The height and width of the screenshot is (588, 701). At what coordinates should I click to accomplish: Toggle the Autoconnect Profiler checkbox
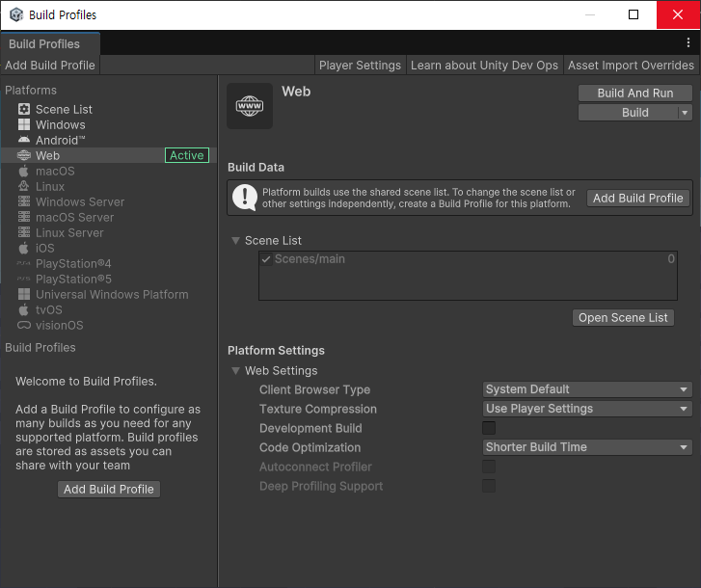coord(489,467)
